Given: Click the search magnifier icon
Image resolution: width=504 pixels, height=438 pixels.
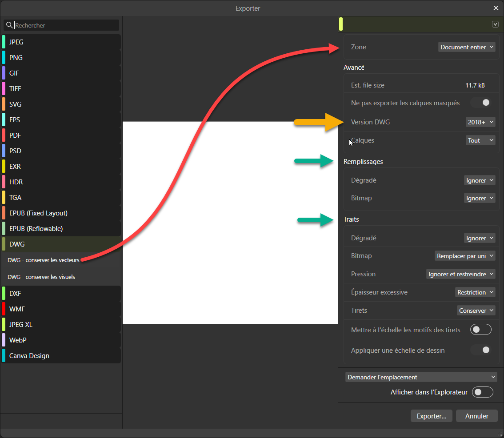Looking at the screenshot, I should (9, 25).
